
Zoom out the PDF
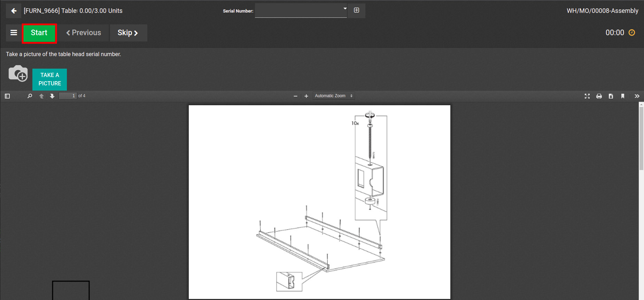[295, 96]
